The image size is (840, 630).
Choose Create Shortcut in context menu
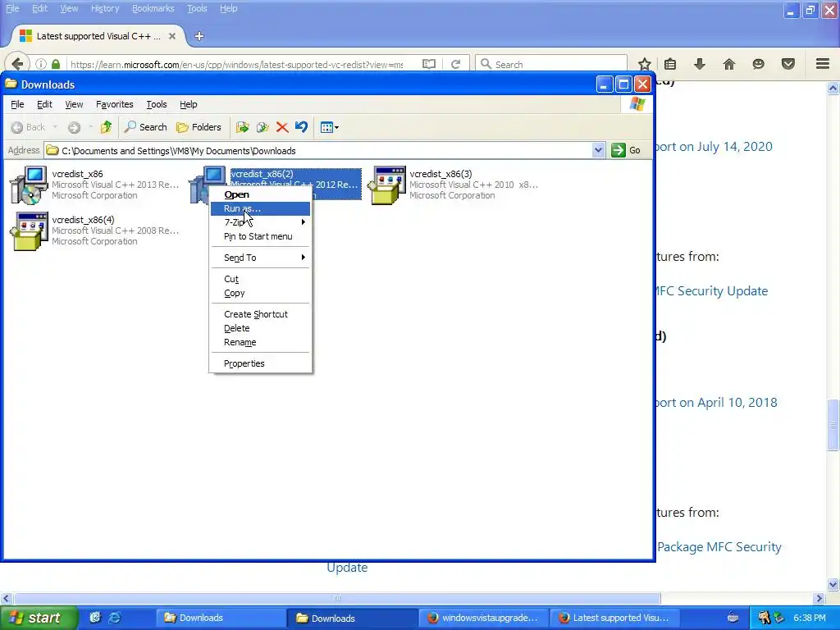[x=260, y=314]
